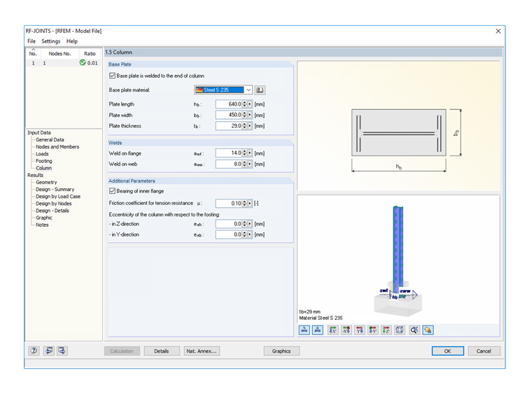Open arrow menu beside Plate width field
Viewport: 532px width, 399px height.
[x=251, y=115]
